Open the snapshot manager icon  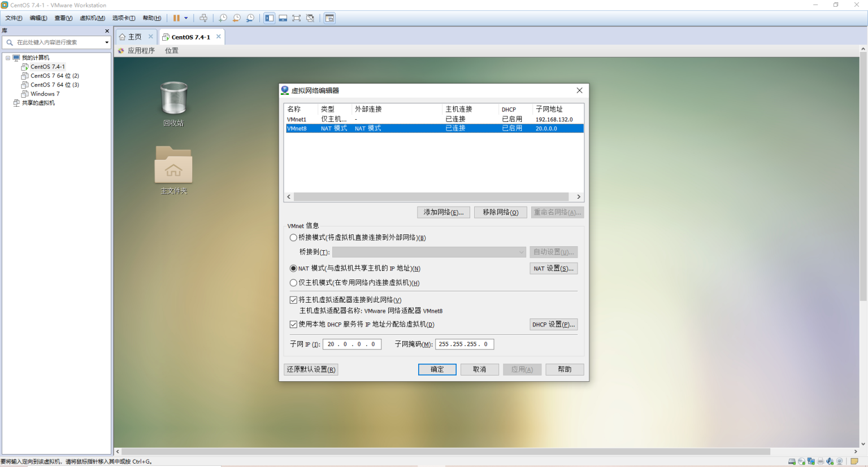[x=250, y=18]
